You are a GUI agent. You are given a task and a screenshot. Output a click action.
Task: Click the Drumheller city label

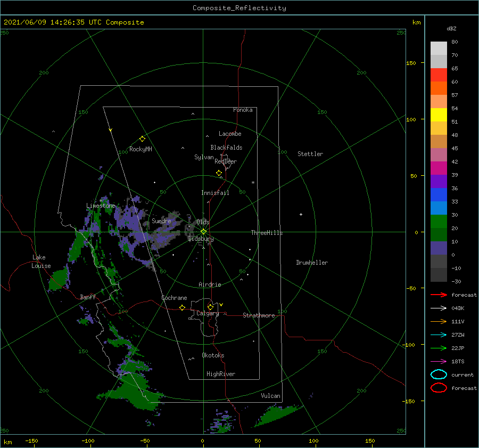tap(312, 263)
